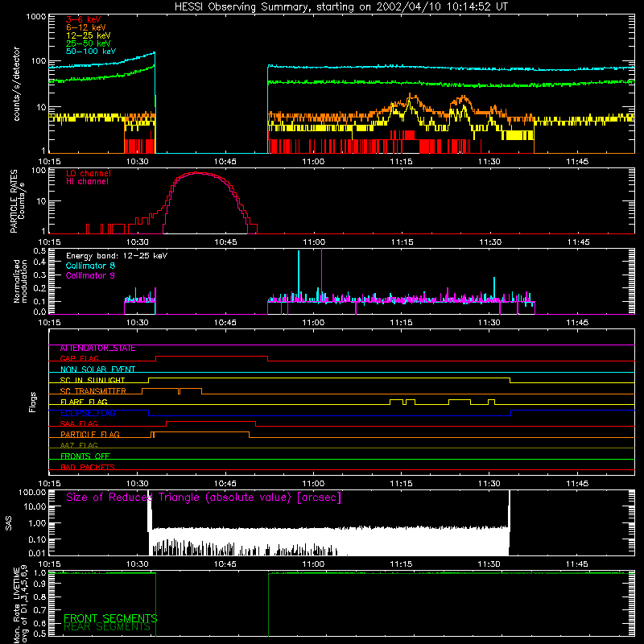Screen dimensions: 644x644
Task: Click the 10.00 tick on the SAS axis
Action: [x=35, y=506]
